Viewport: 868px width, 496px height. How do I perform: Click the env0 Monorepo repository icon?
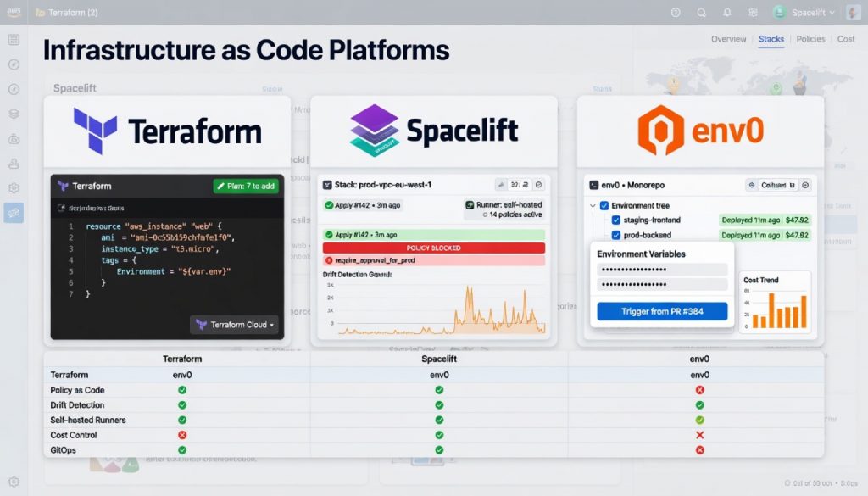tap(594, 185)
